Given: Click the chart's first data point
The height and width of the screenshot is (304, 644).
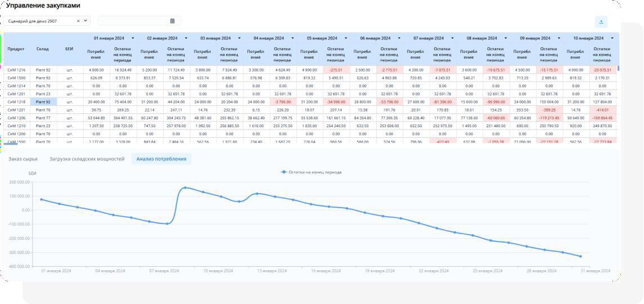Looking at the screenshot, I should [x=42, y=199].
